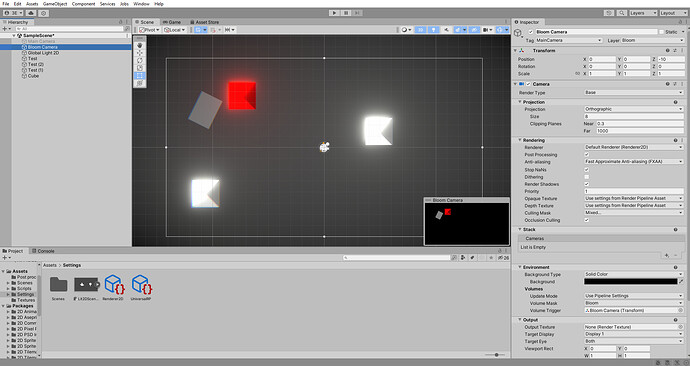Toggle the Occlusion Culling checkbox
Screen dimensions: 690x366
pos(587,220)
